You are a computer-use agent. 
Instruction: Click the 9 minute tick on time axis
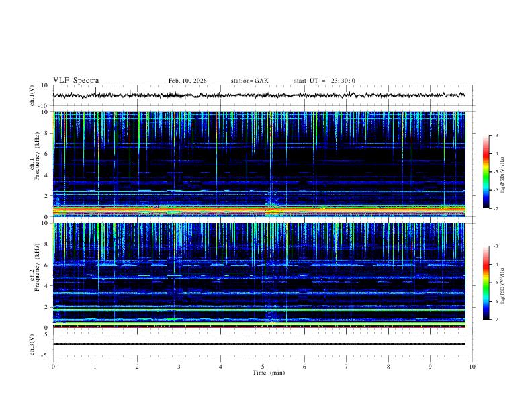pyautogui.click(x=430, y=367)
